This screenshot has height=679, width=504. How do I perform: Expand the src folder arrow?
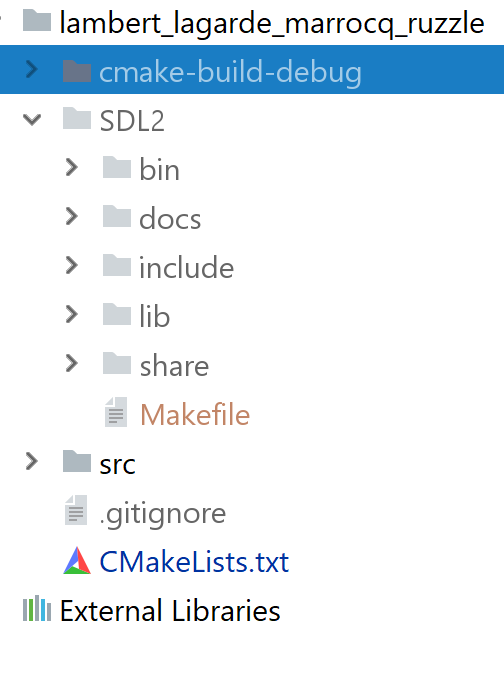pyautogui.click(x=32, y=461)
